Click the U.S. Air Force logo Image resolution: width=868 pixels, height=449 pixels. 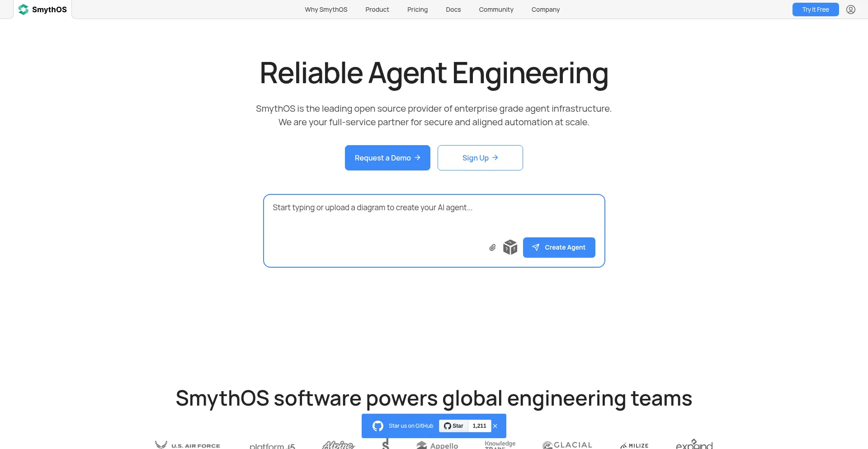pyautogui.click(x=187, y=444)
